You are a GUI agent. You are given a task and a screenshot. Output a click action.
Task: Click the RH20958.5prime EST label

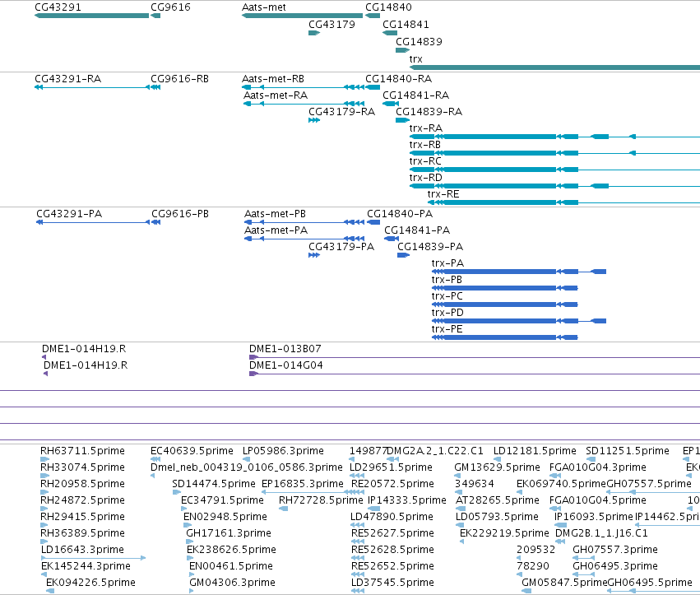pos(82,484)
